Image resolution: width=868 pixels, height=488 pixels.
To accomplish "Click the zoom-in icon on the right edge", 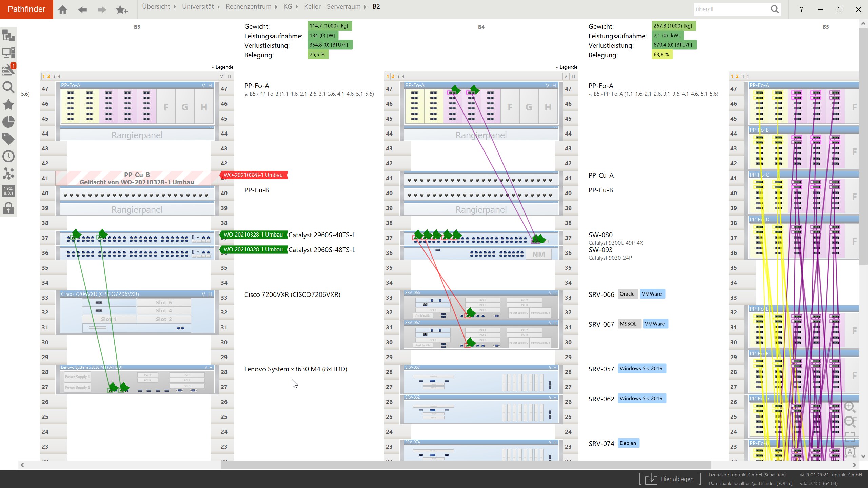I will tap(849, 406).
